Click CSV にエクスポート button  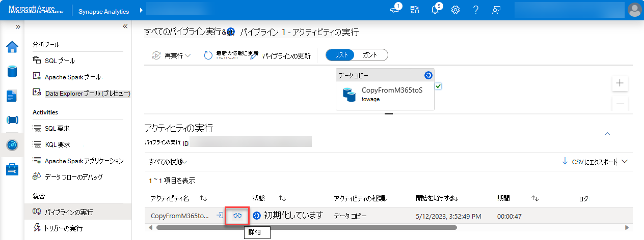pyautogui.click(x=589, y=162)
